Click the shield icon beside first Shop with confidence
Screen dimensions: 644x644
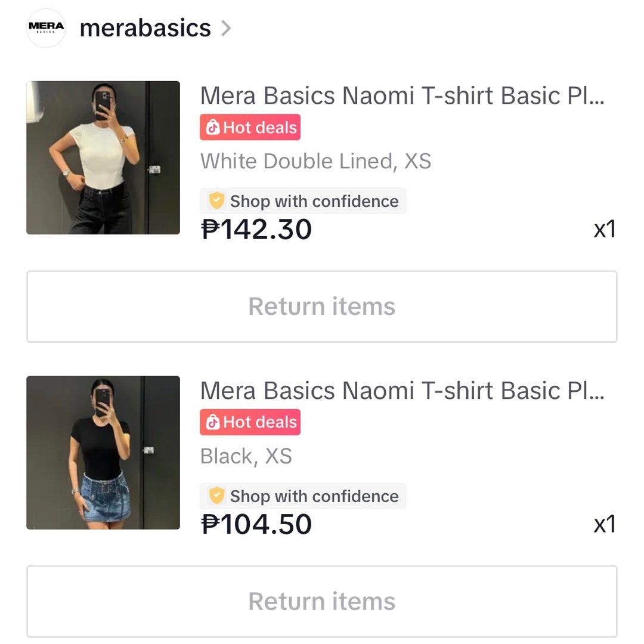(x=216, y=201)
